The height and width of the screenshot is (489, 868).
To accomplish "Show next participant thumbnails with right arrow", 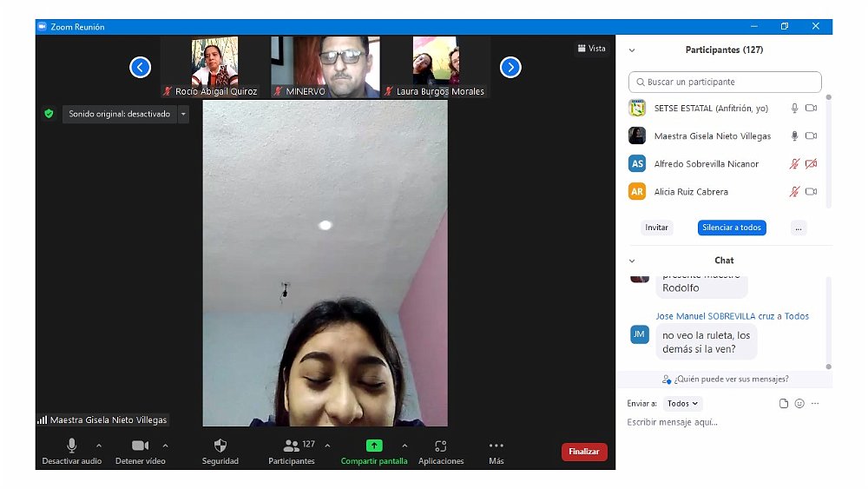I will (510, 67).
